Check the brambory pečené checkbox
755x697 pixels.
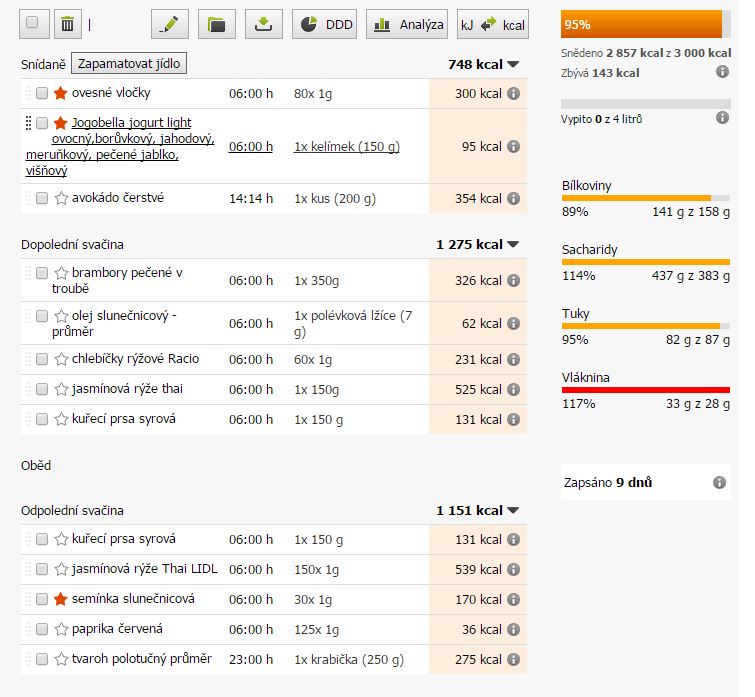click(42, 273)
